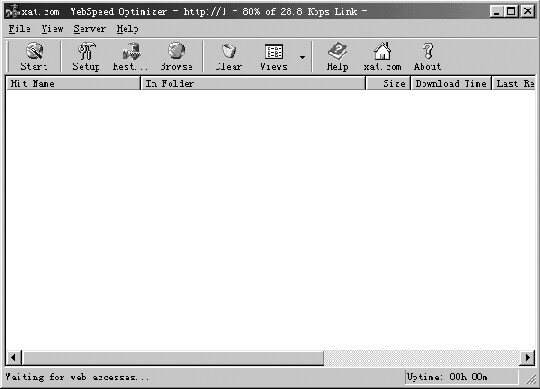Open the Server menu
This screenshot has height=389, width=540.
90,29
